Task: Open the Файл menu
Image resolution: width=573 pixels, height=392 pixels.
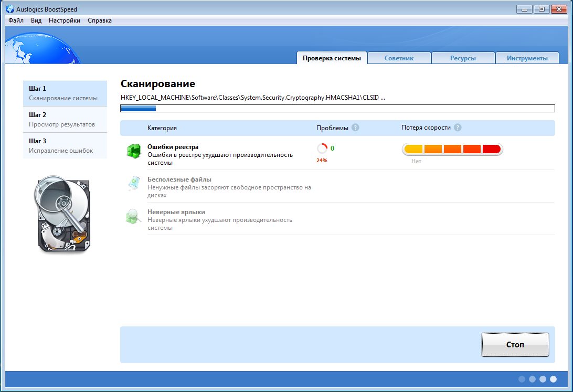Action: [x=16, y=20]
